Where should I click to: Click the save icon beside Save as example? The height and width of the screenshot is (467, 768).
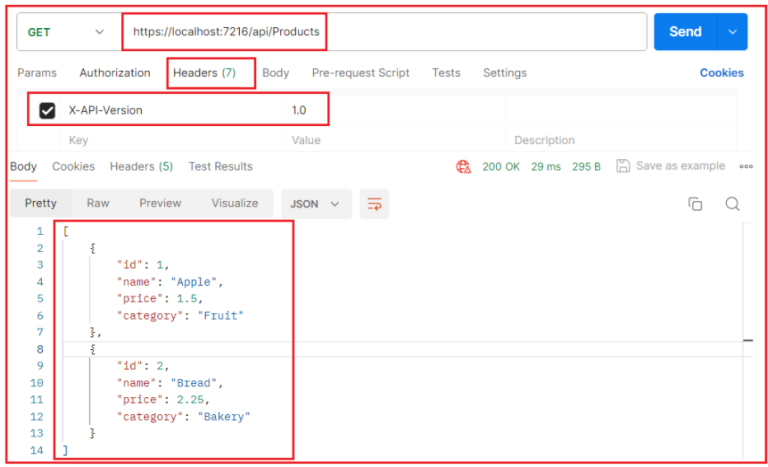[623, 166]
